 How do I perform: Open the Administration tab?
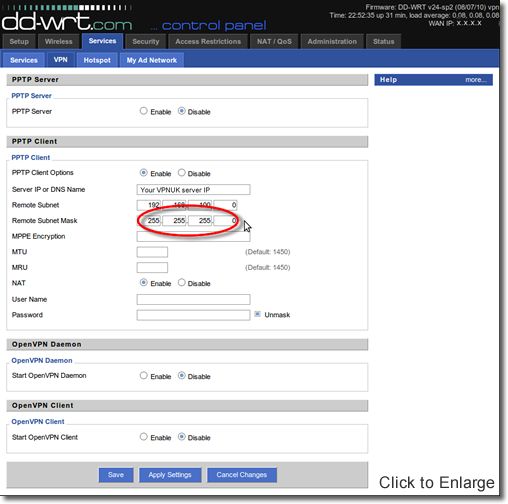pos(332,42)
